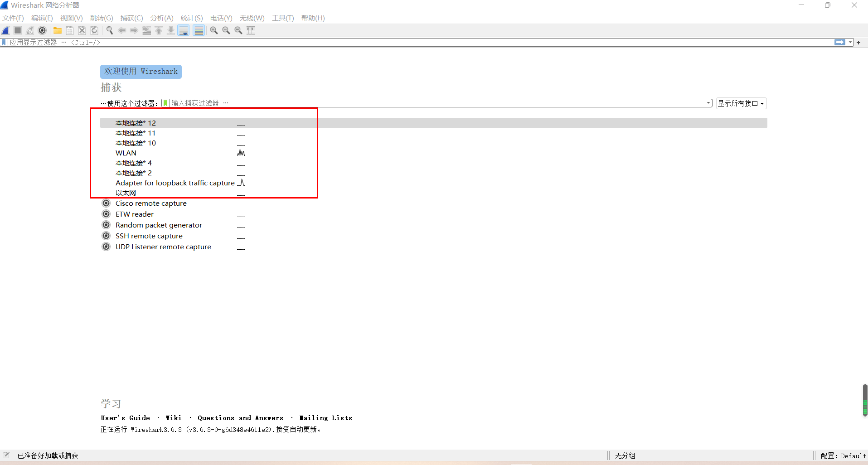Click the display filter bookmark icon
868x465 pixels.
pyautogui.click(x=4, y=42)
